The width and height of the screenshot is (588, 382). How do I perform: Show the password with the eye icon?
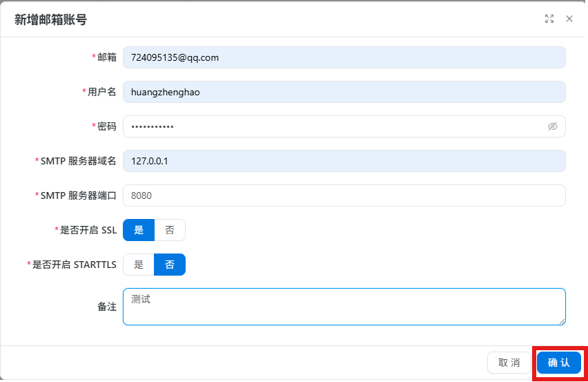[552, 126]
